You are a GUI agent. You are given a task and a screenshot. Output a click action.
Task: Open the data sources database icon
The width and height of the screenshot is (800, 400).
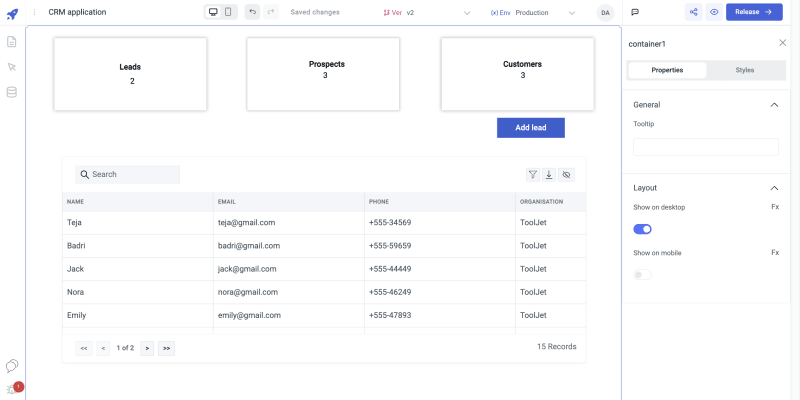11,92
